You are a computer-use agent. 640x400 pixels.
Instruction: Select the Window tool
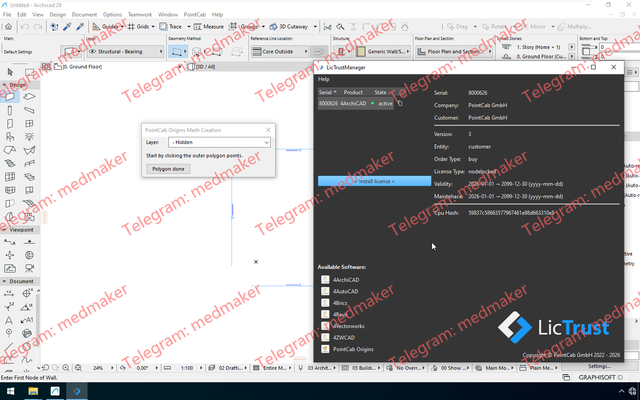point(29,124)
